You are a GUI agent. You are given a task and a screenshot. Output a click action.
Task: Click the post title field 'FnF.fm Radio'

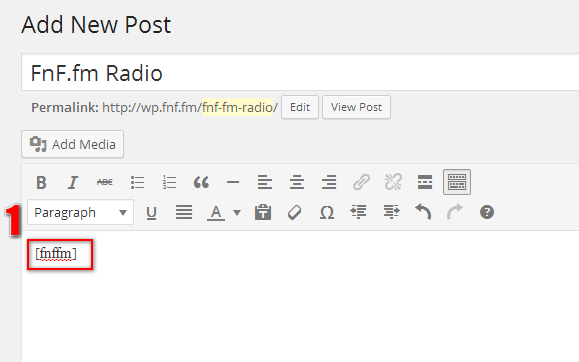[x=300, y=72]
